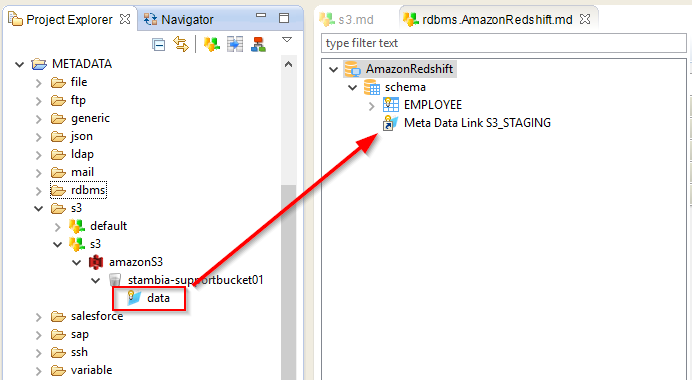Image resolution: width=692 pixels, height=380 pixels.
Task: Click the generic folder icon
Action: (58, 119)
